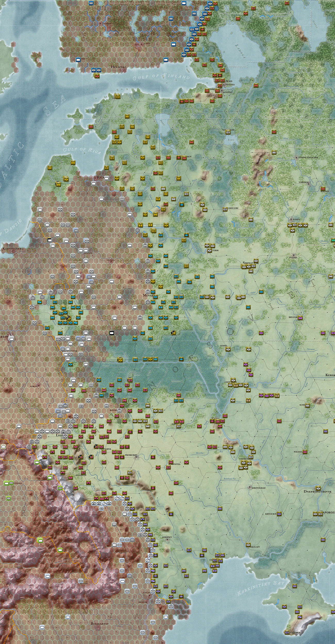Select the Minsk city label
335x644 pixels.
[x=148, y=295]
